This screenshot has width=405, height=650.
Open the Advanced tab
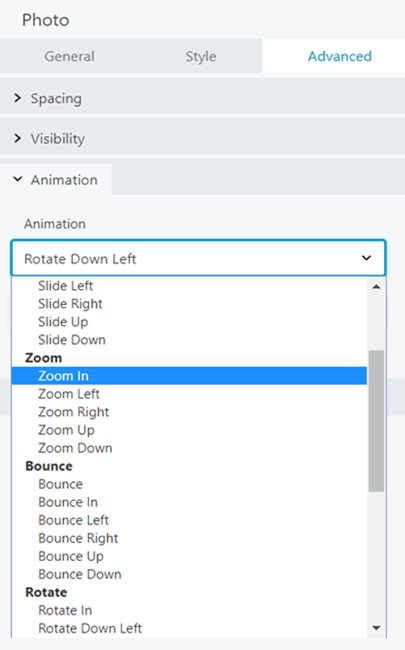tap(340, 56)
